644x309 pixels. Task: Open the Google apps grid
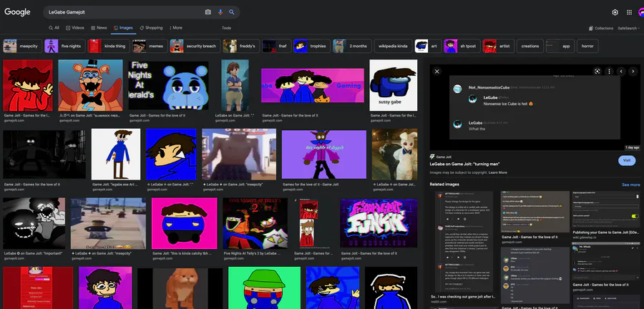[629, 12]
